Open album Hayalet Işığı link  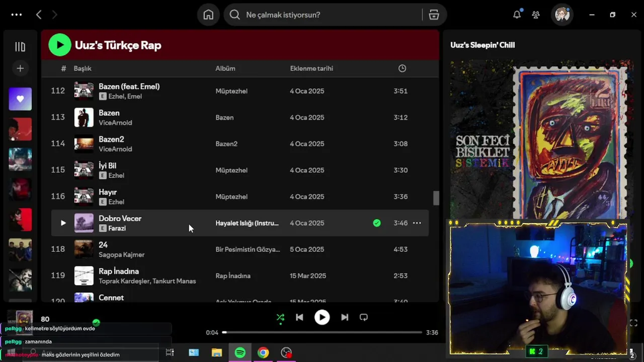click(x=247, y=223)
